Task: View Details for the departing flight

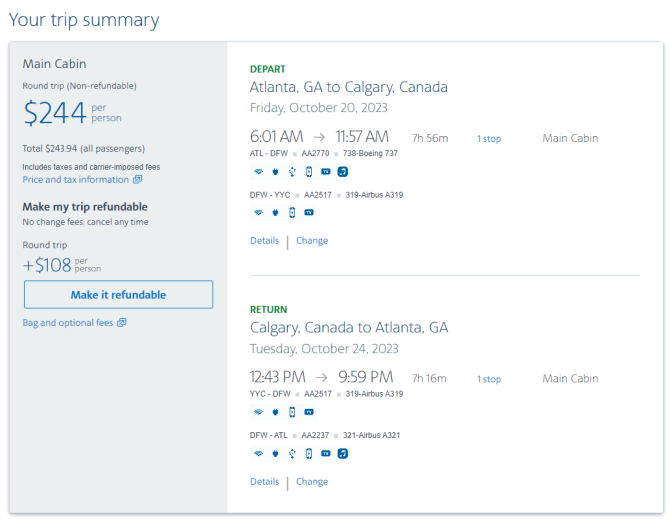Action: click(264, 240)
